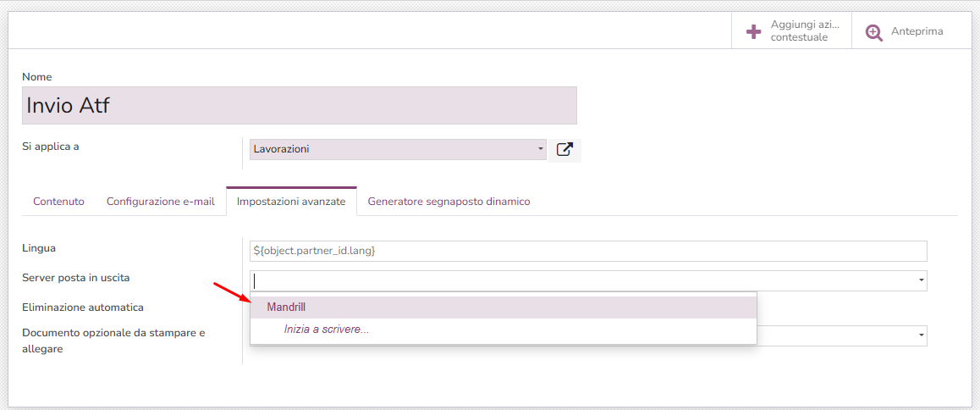Toggle the Server posta in uscita dropdown arrow

[921, 280]
